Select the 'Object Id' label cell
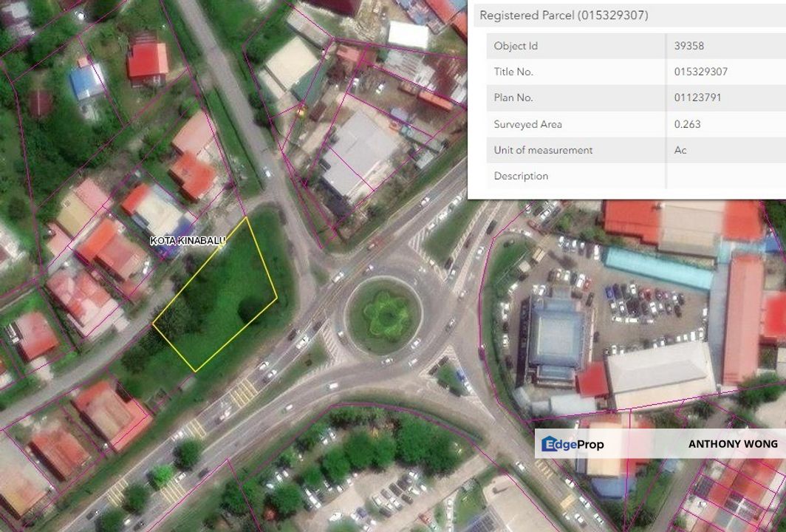The image size is (786, 532). (x=576, y=46)
